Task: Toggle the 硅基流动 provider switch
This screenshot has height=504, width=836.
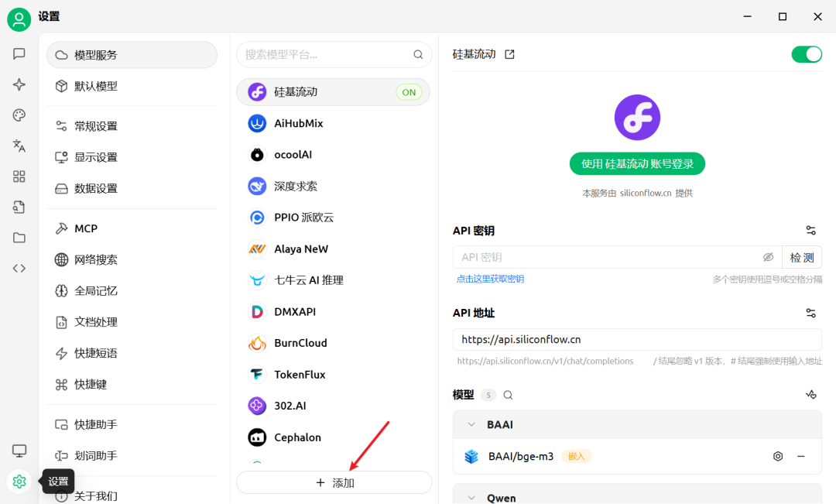Action: 807,54
